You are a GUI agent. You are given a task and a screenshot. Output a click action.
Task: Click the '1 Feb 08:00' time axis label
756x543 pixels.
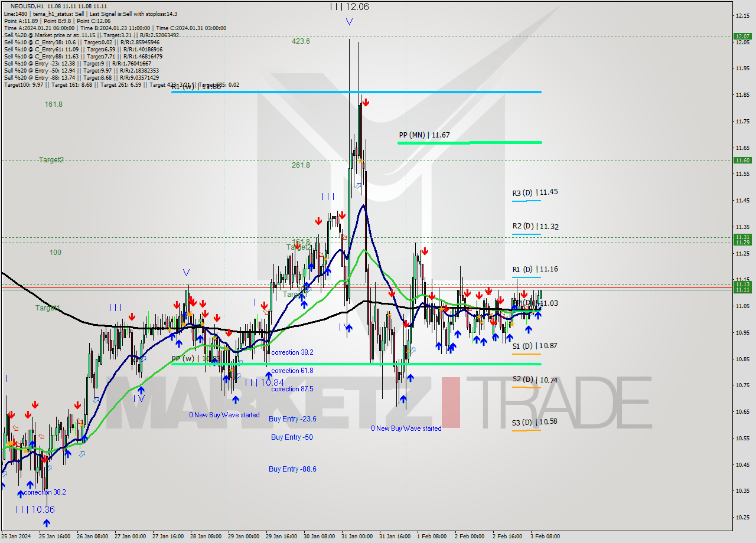pyautogui.click(x=432, y=537)
